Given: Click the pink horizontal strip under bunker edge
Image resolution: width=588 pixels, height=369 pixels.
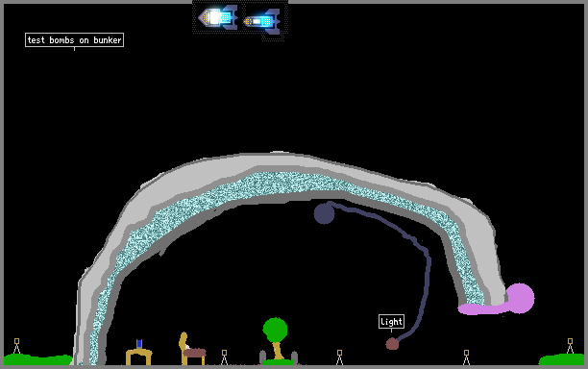Looking at the screenshot, I should point(483,309).
